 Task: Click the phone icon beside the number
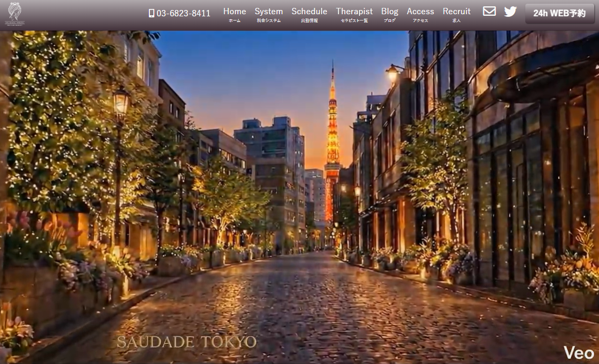pyautogui.click(x=151, y=13)
